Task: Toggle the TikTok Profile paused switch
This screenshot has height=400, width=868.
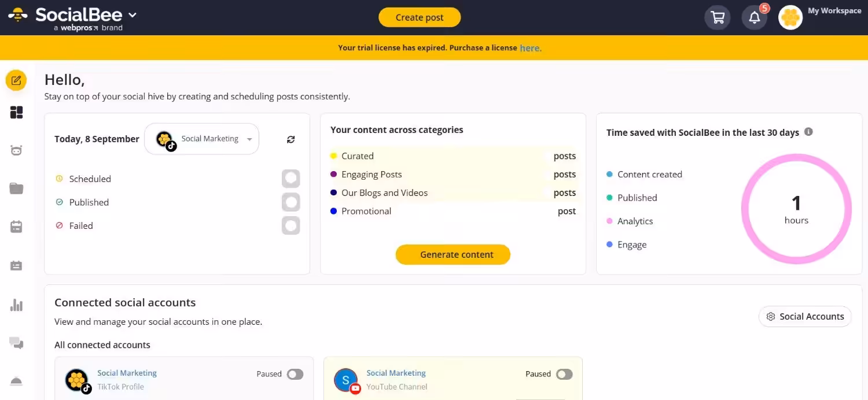Action: [295, 374]
